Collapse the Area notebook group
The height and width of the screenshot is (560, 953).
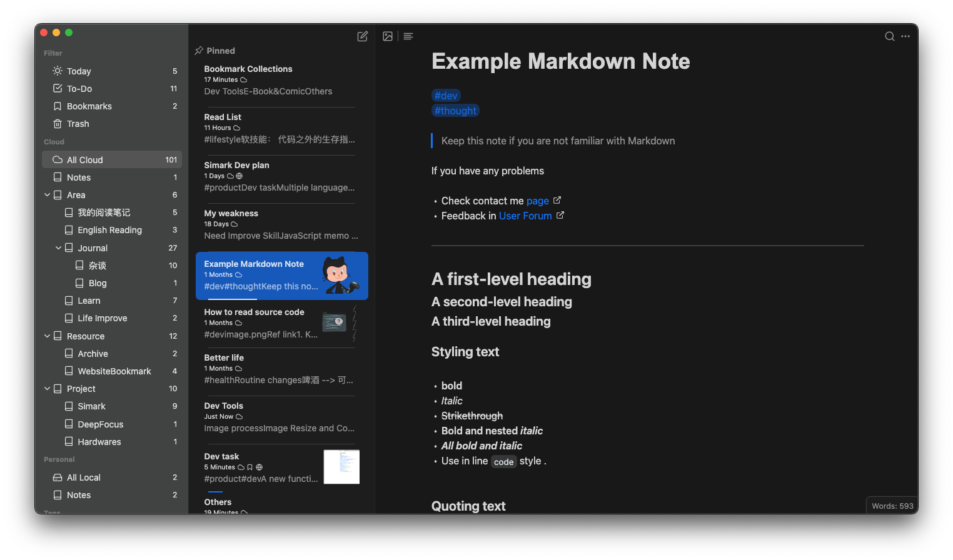pyautogui.click(x=47, y=194)
